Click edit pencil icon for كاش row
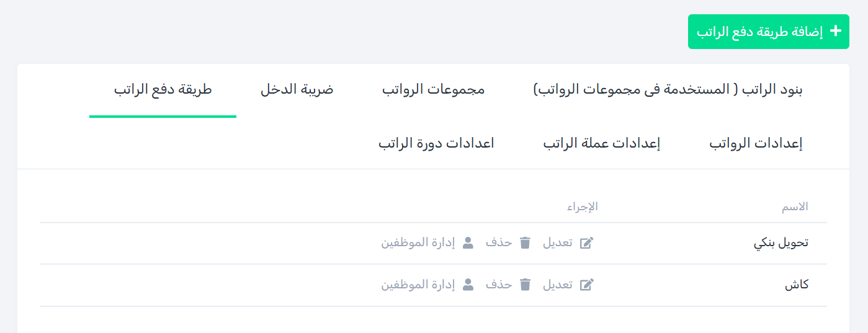This screenshot has height=333, width=868. 586,285
